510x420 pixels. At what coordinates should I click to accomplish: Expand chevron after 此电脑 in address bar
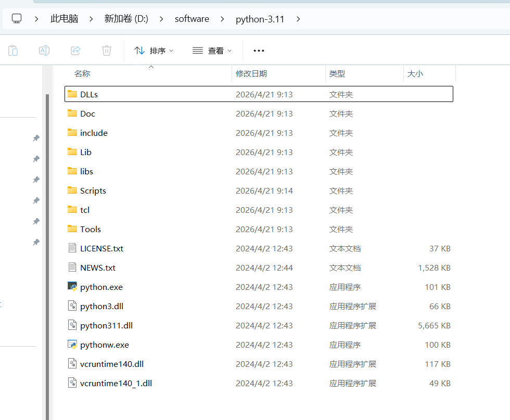point(91,19)
